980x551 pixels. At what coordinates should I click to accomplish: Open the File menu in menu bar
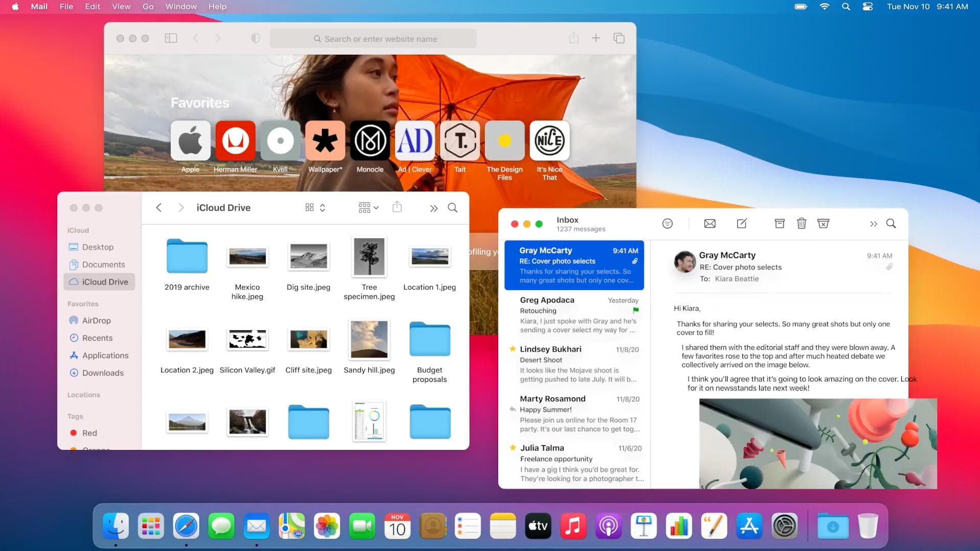click(66, 7)
